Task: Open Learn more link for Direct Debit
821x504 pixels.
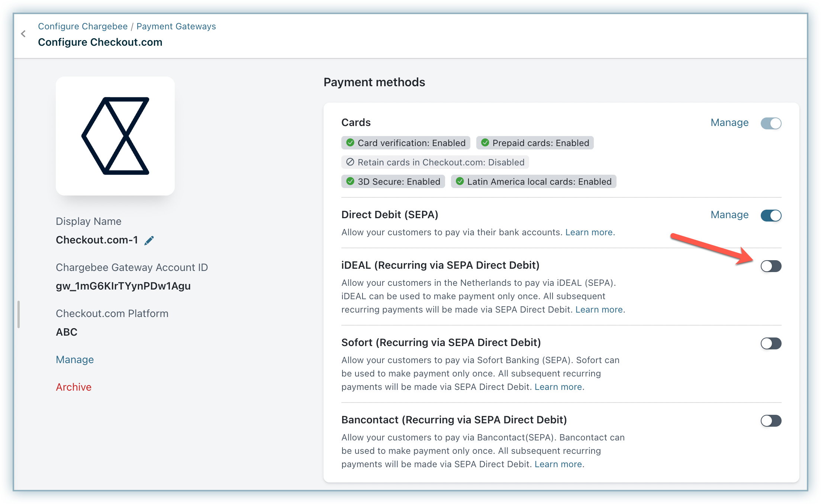Action: click(590, 232)
